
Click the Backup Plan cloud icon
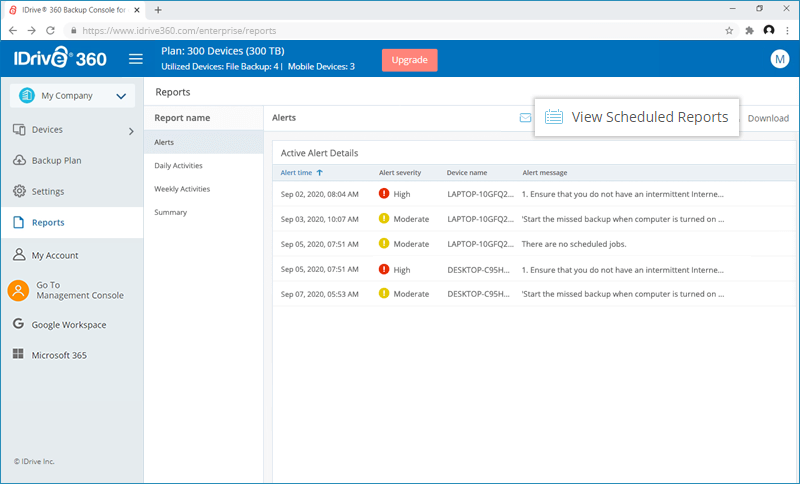(19, 160)
